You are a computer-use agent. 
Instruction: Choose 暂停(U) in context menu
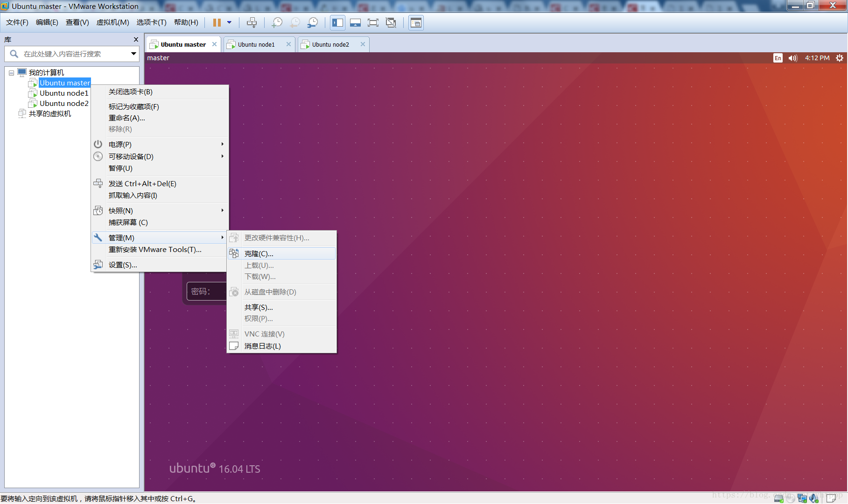pyautogui.click(x=160, y=168)
